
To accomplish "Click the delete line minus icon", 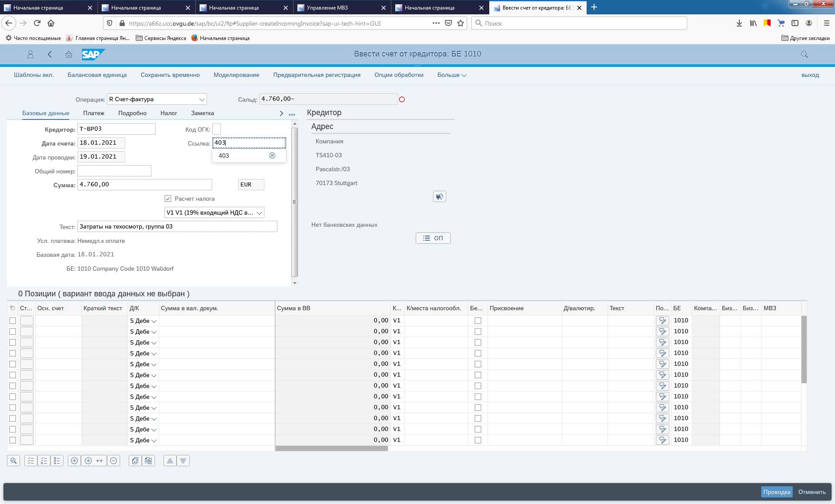I will [x=114, y=461].
